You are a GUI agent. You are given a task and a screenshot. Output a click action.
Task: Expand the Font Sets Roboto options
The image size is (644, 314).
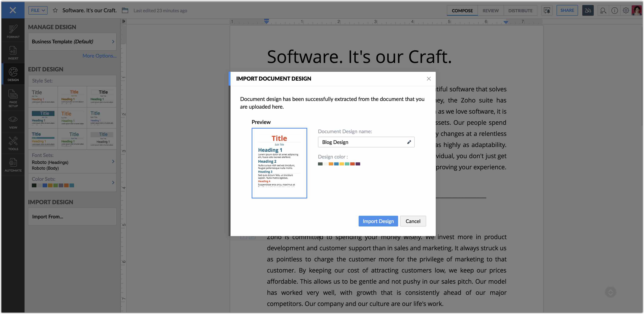113,161
